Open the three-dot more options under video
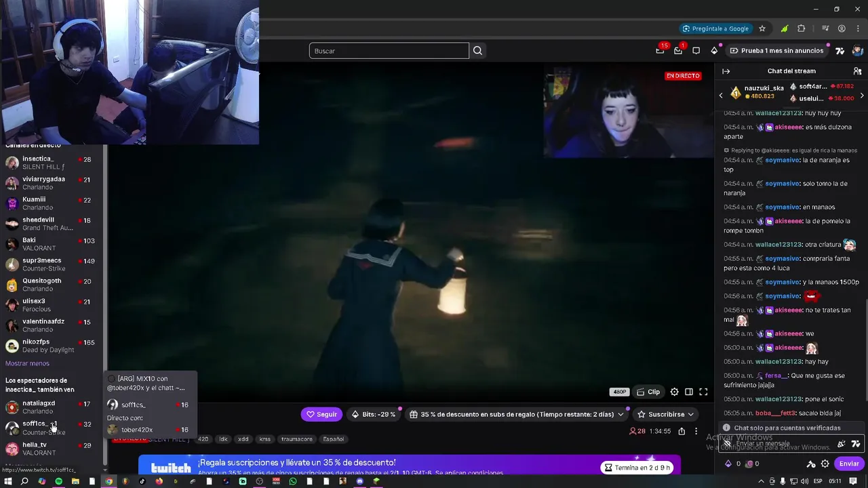Image resolution: width=868 pixels, height=488 pixels. [696, 431]
